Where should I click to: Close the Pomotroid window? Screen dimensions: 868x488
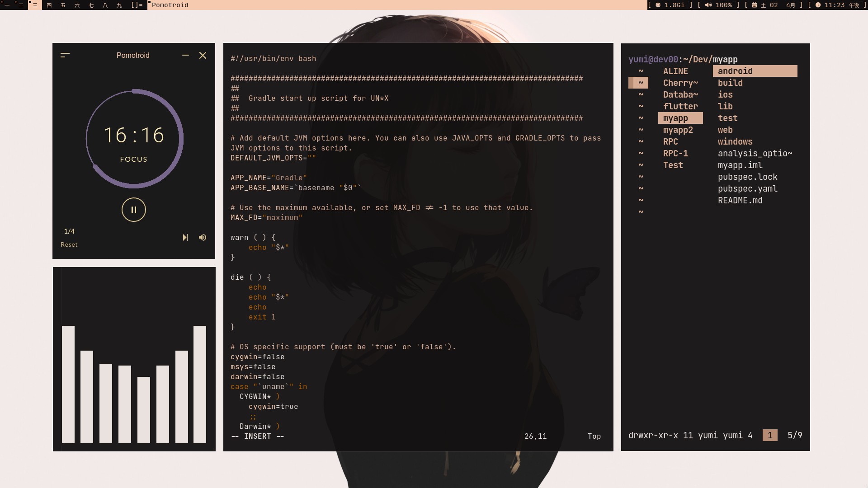click(203, 55)
